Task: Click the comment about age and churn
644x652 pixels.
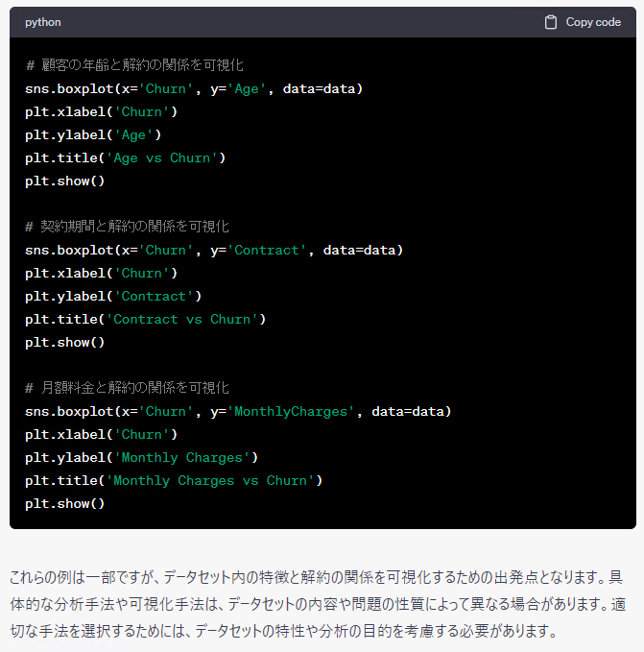Action: (134, 65)
